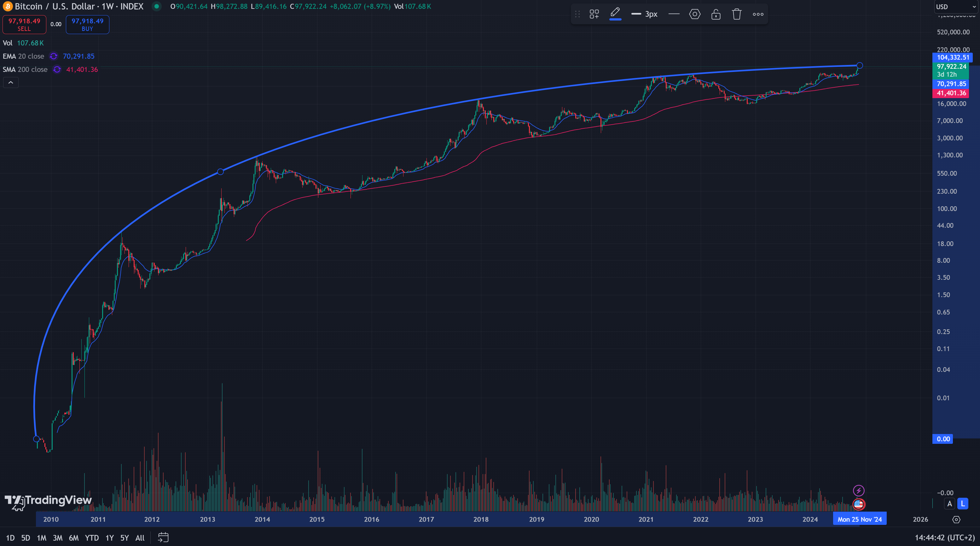Toggle auto scale with A button
The width and height of the screenshot is (980, 546).
coord(949,503)
